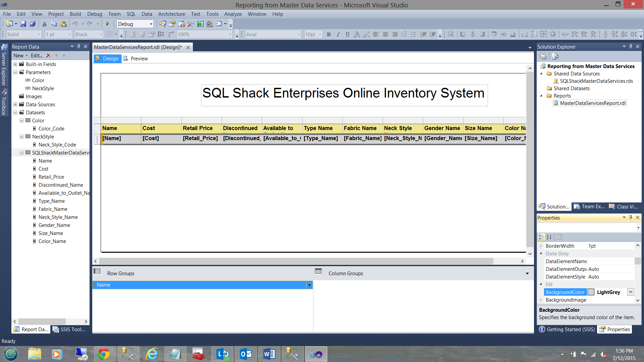Expand the Built-in Fields tree node
The image size is (644, 362).
coord(15,64)
